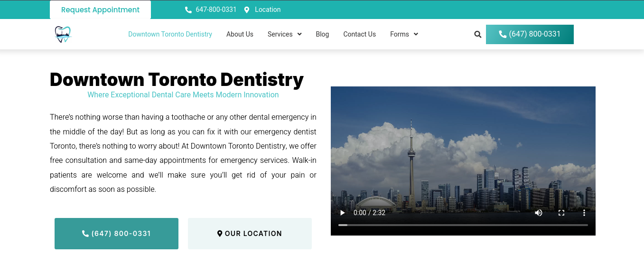Open the site search magnifier icon

pyautogui.click(x=477, y=34)
